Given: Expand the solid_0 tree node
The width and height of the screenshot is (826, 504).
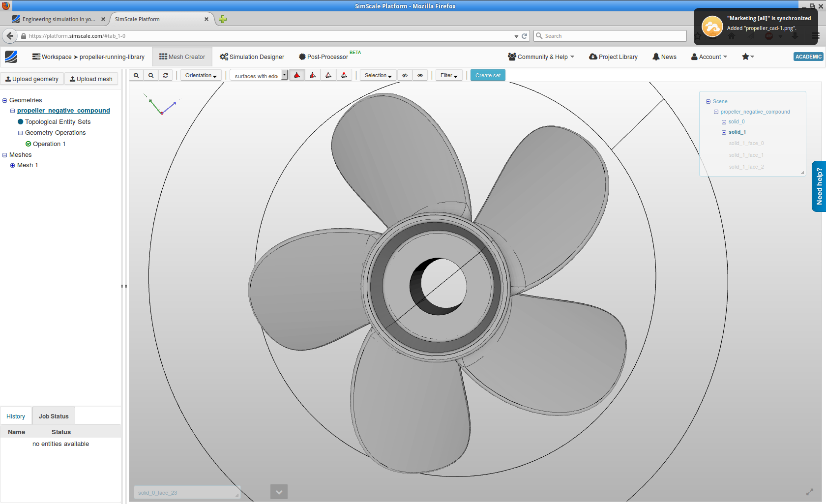Looking at the screenshot, I should click(723, 121).
